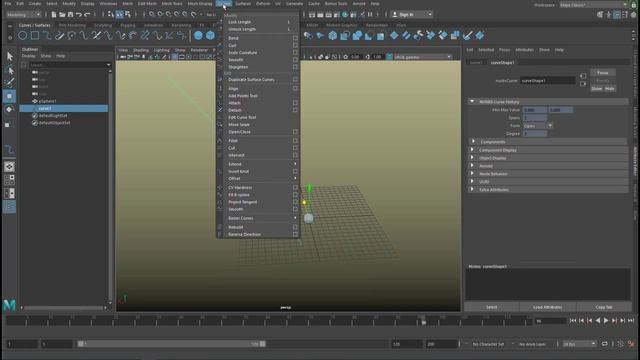Screen dimensions: 640x360
Task: Select the NURBS circle shelf icon
Action: click(x=22, y=36)
